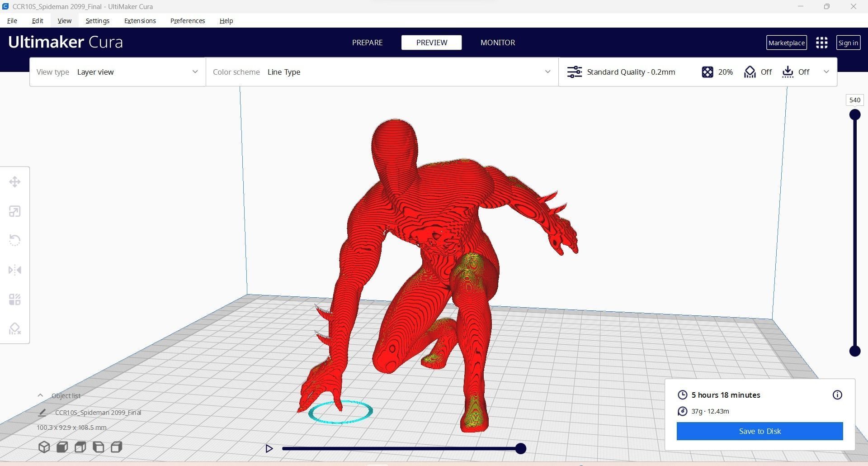The width and height of the screenshot is (868, 466).
Task: Switch to right side view cube icon
Action: pos(116,447)
